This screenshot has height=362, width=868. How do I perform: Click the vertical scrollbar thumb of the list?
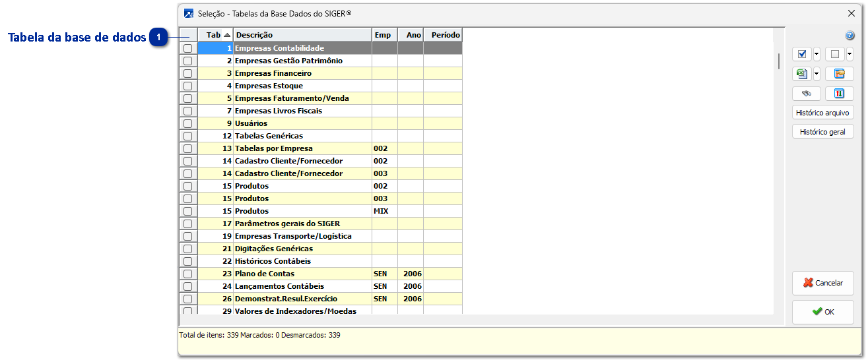tap(779, 61)
